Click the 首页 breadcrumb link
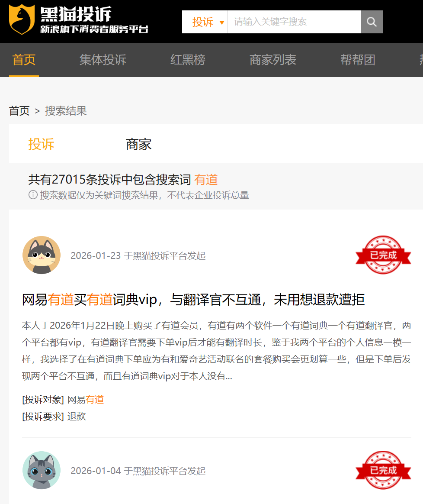 coord(19,111)
